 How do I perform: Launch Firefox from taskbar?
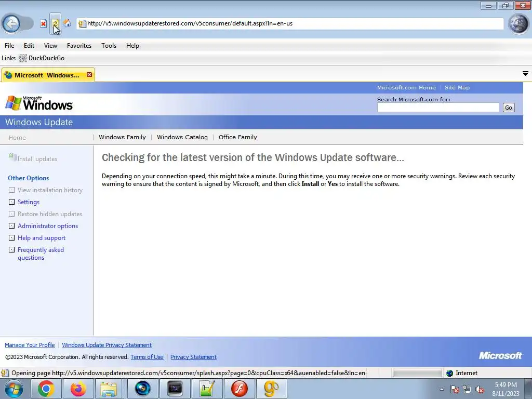[x=78, y=389]
